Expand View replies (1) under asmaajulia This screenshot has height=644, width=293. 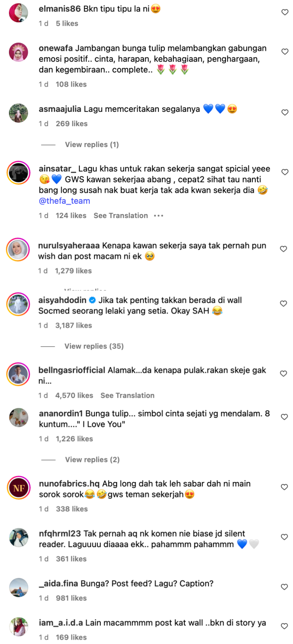[x=92, y=145]
